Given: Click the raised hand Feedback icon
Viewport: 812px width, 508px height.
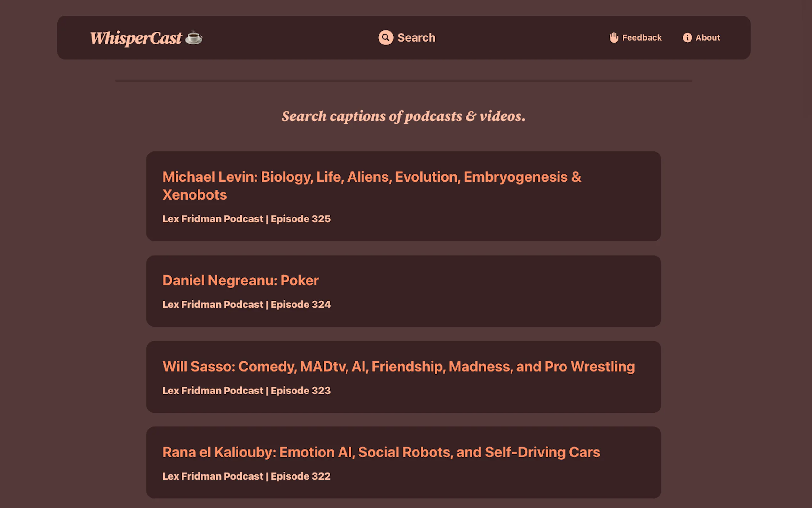Looking at the screenshot, I should tap(613, 38).
